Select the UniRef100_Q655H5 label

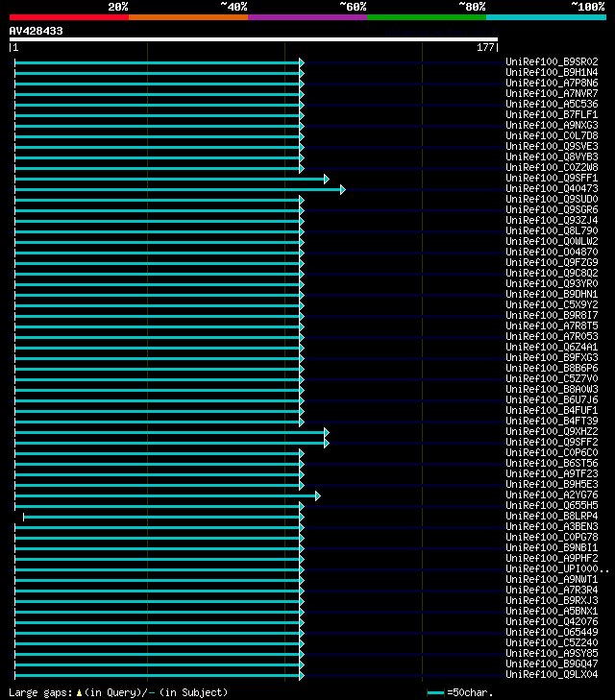click(552, 505)
